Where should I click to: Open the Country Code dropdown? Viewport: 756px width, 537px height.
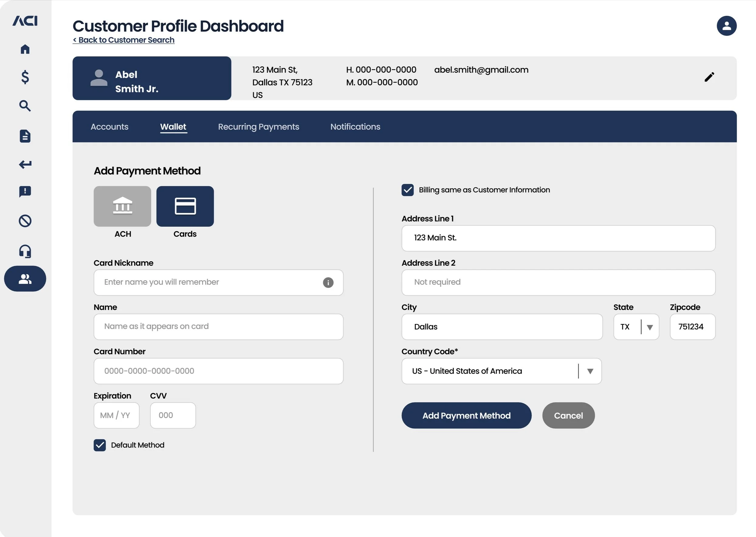(x=590, y=371)
